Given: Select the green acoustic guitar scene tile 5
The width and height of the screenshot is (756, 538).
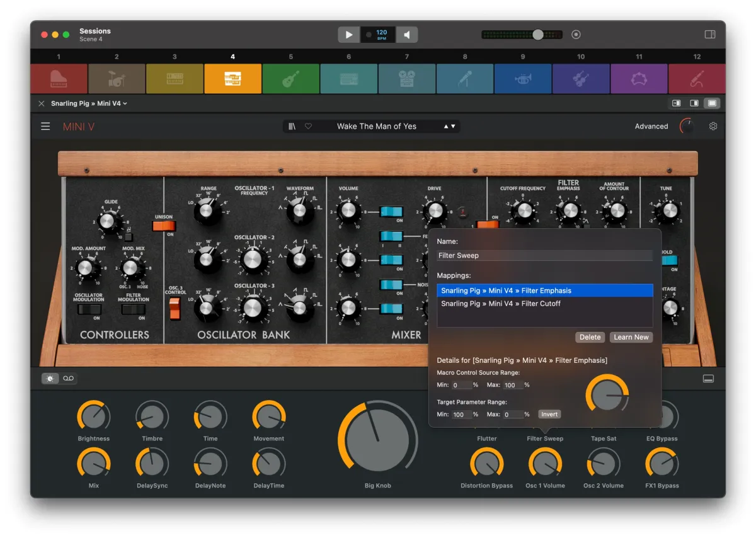Looking at the screenshot, I should pyautogui.click(x=291, y=79).
